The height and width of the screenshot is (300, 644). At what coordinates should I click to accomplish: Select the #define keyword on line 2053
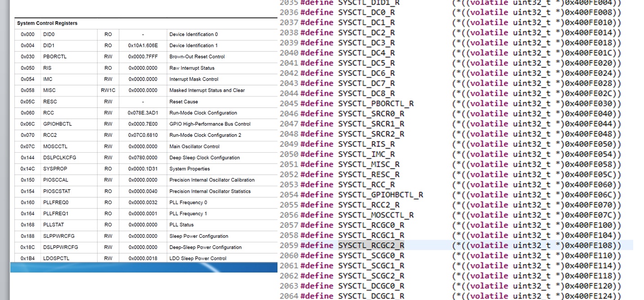pyautogui.click(x=317, y=185)
